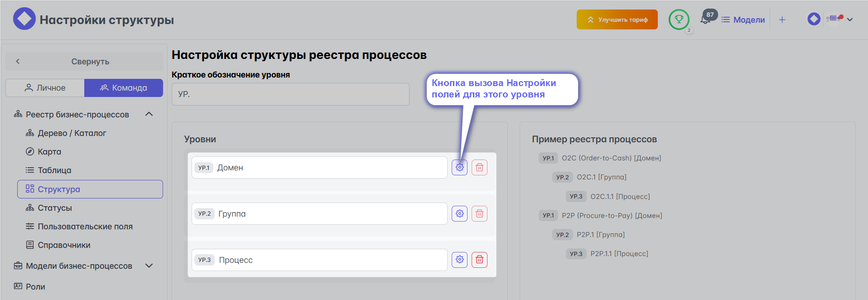Click the plus icon in header

782,19
